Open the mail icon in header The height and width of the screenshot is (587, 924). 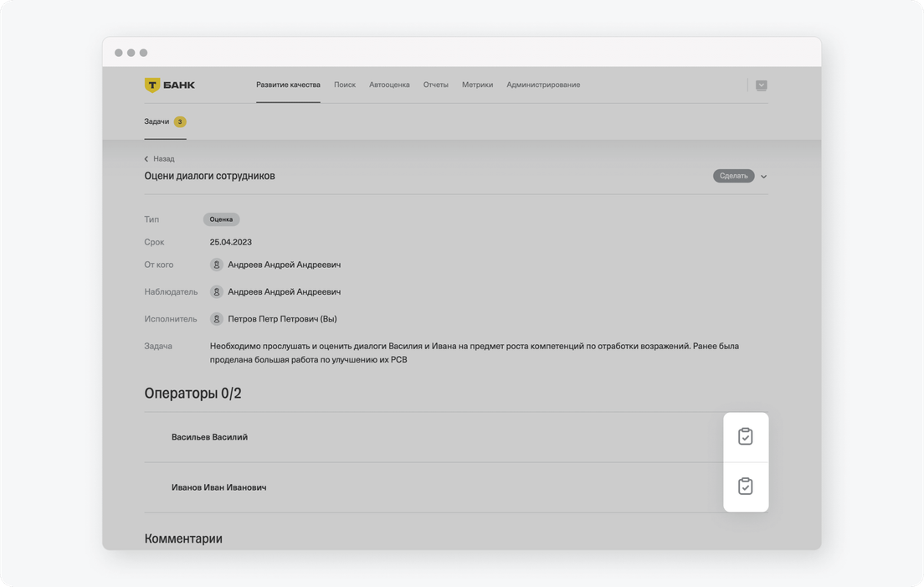(762, 85)
